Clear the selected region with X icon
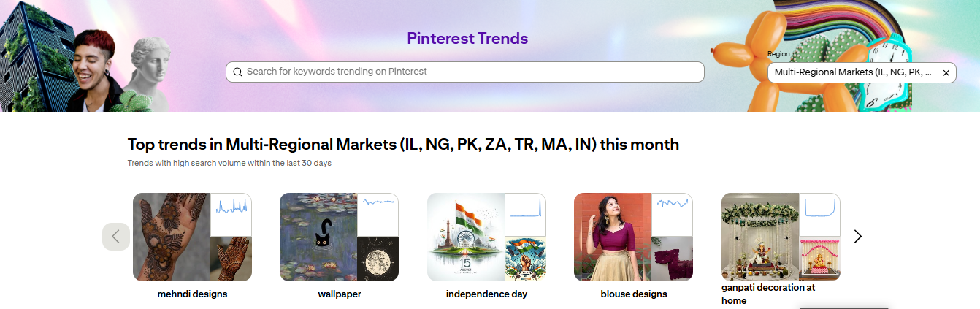Image resolution: width=980 pixels, height=309 pixels. coord(946,73)
